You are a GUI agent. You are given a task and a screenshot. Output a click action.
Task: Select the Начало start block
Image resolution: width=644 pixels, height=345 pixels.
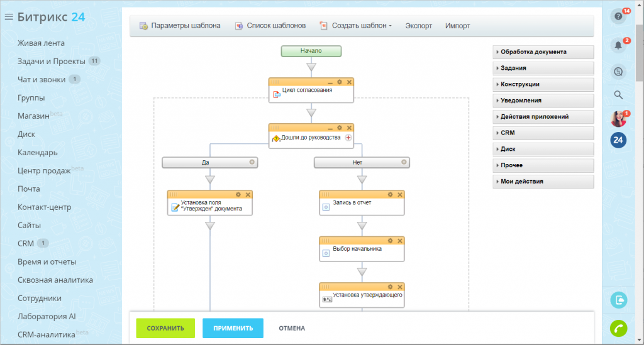click(311, 52)
